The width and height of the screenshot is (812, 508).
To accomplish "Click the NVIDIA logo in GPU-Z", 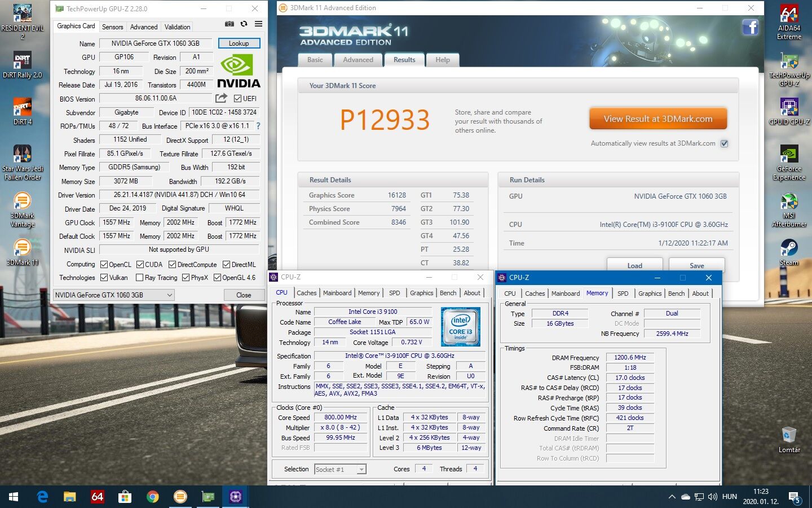I will pos(239,72).
